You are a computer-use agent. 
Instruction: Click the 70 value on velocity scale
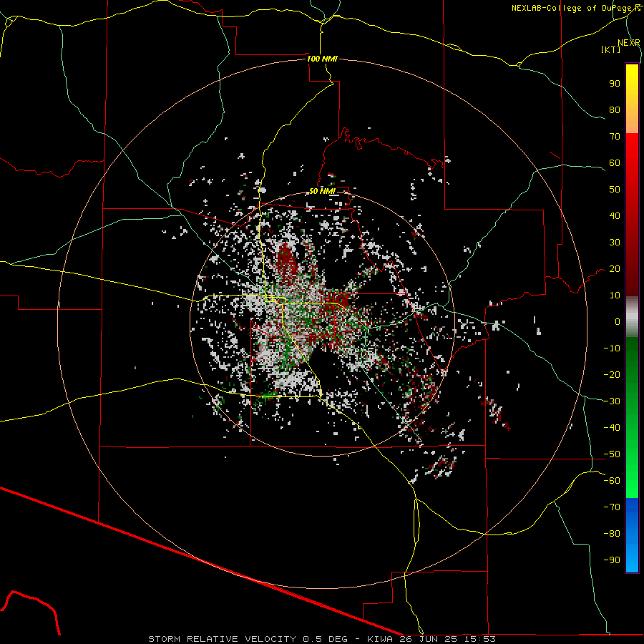click(615, 137)
